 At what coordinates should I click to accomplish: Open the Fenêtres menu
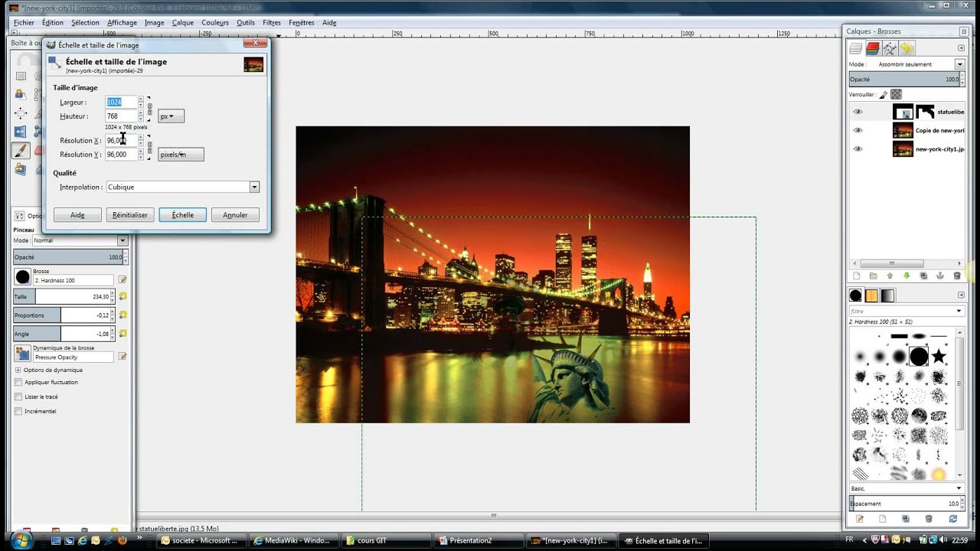302,23
